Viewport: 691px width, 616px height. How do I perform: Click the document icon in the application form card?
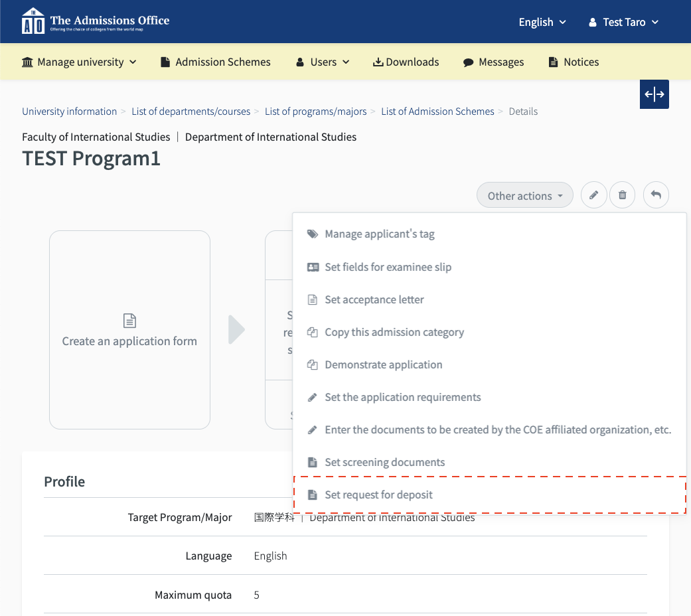[x=129, y=321]
